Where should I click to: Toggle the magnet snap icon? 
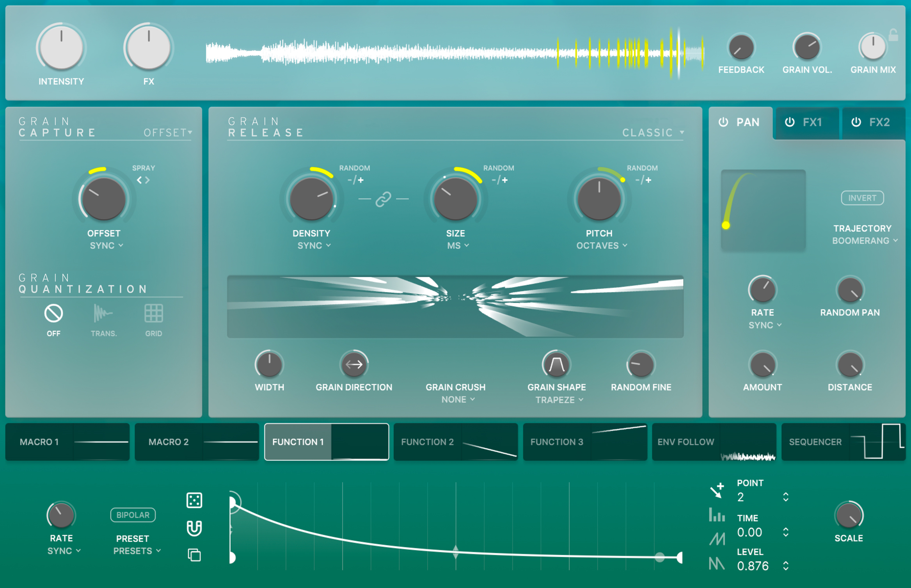click(194, 529)
